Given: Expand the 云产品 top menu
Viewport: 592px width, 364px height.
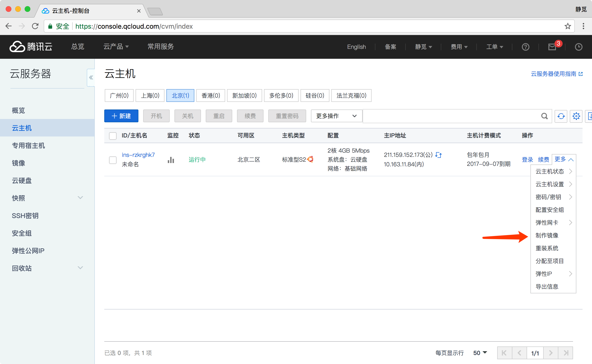Looking at the screenshot, I should [116, 46].
